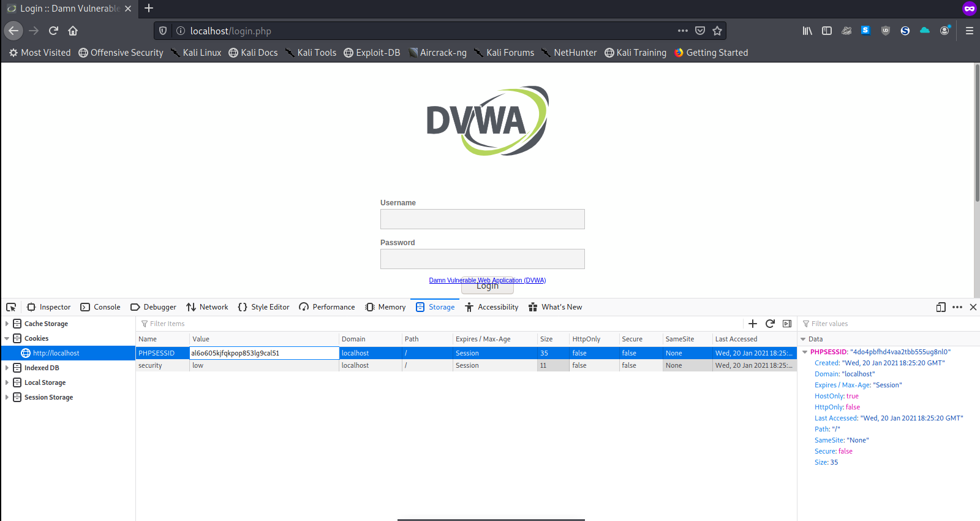Open the Kali Docs bookmark

tap(253, 53)
